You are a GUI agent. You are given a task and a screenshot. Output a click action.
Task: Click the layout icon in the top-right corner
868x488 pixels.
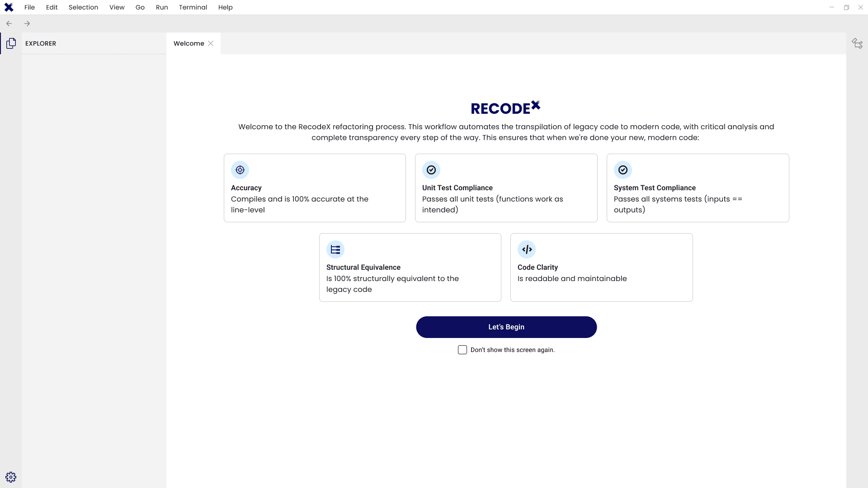click(857, 43)
